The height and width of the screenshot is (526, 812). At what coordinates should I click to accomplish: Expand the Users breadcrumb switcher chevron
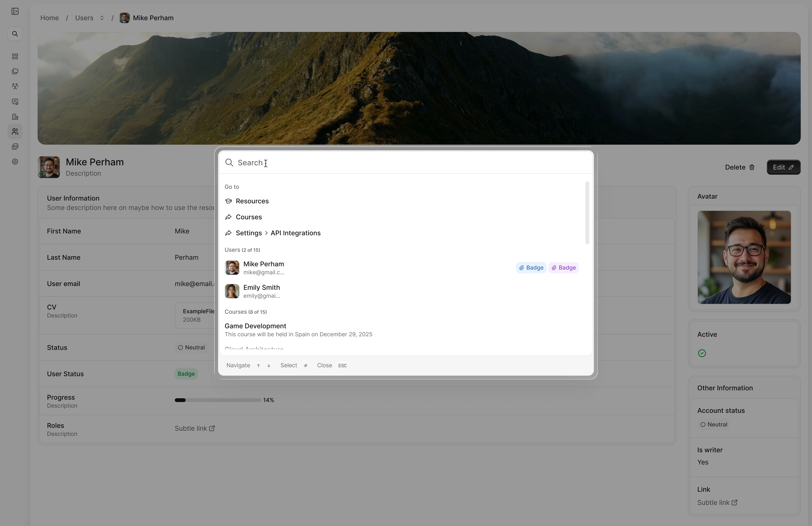[102, 18]
